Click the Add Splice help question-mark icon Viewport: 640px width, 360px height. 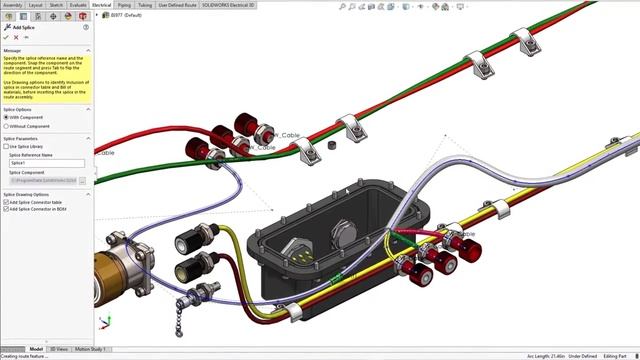pyautogui.click(x=86, y=27)
